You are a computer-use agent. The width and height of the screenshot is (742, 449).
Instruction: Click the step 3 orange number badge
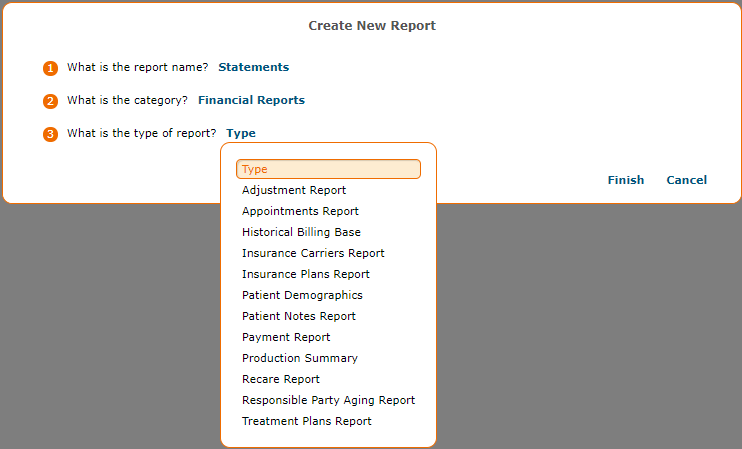point(50,134)
